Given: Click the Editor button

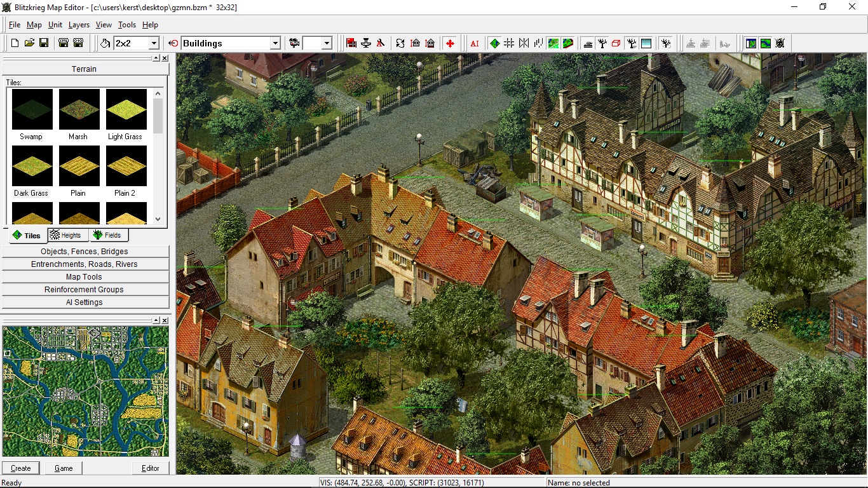Looking at the screenshot, I should pos(151,468).
